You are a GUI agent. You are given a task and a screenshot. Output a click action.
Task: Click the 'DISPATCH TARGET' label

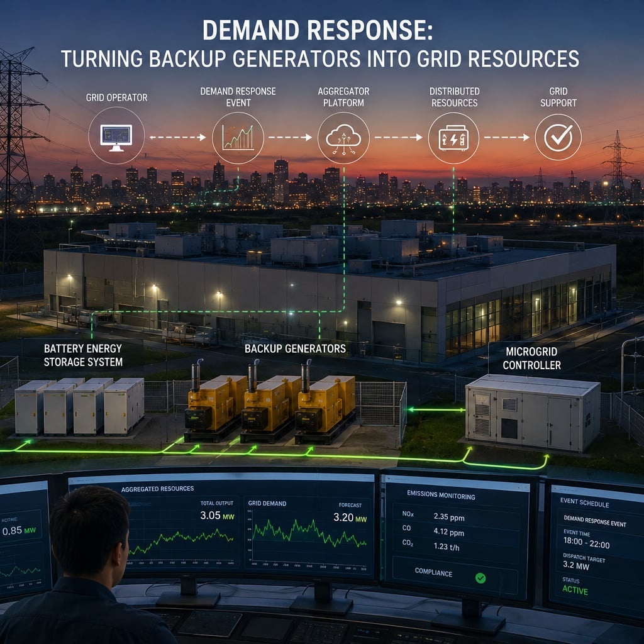click(x=584, y=558)
